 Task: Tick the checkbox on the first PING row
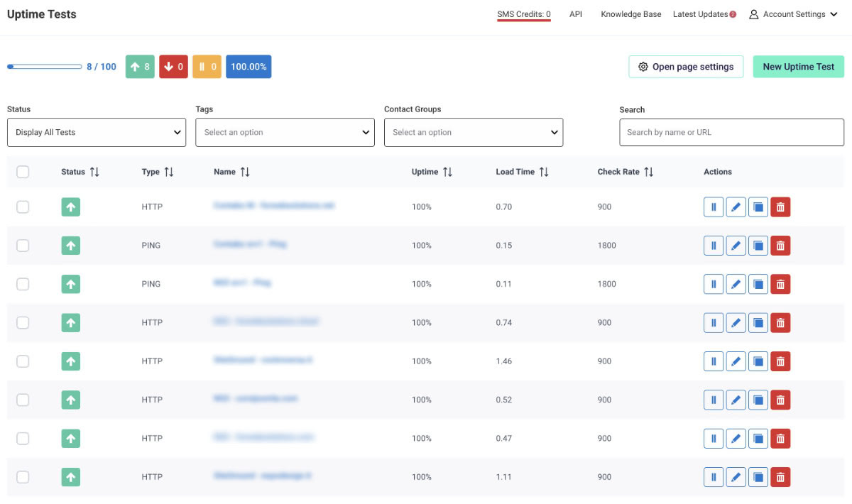22,246
